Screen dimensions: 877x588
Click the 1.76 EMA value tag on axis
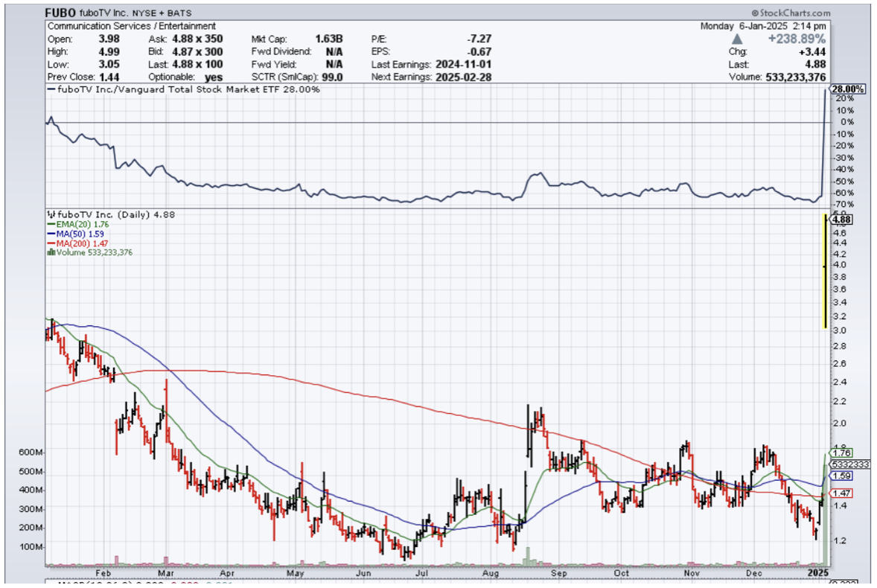(841, 453)
